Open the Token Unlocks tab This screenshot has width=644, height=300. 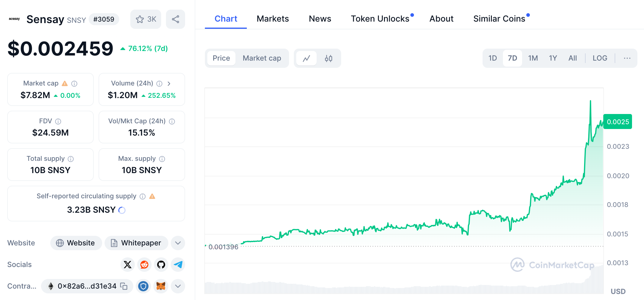click(380, 19)
